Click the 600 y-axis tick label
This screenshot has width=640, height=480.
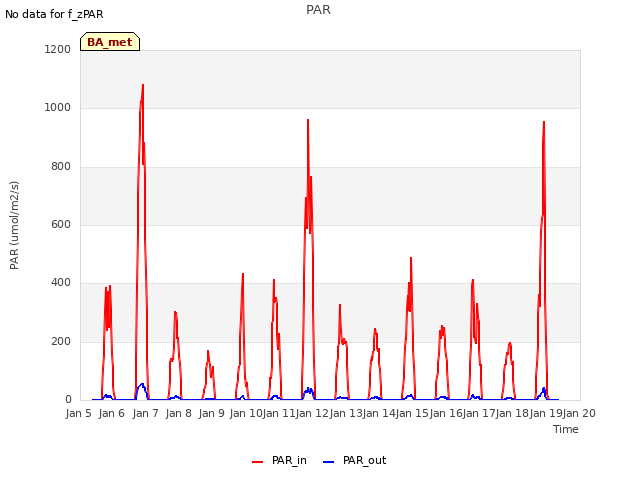[61, 224]
